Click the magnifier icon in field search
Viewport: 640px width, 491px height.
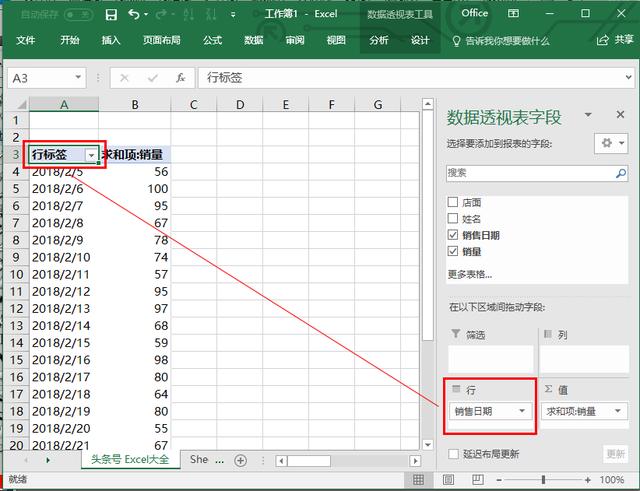pyautogui.click(x=621, y=173)
